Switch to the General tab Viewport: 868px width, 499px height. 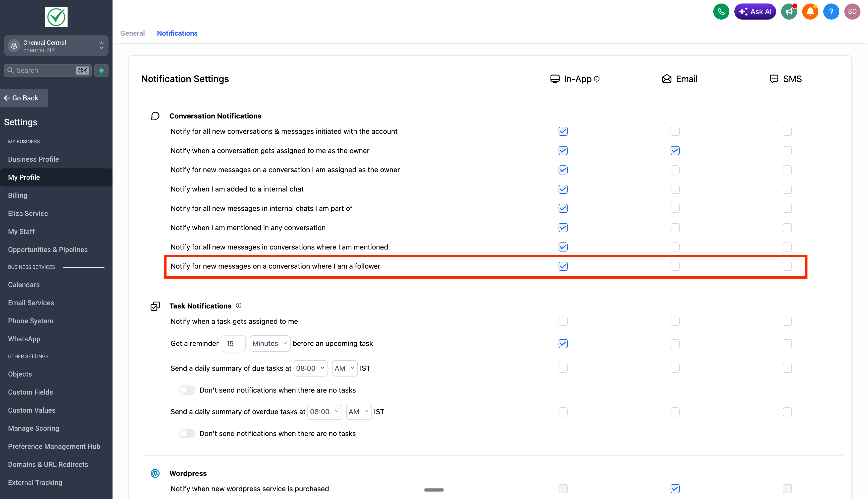click(x=132, y=33)
